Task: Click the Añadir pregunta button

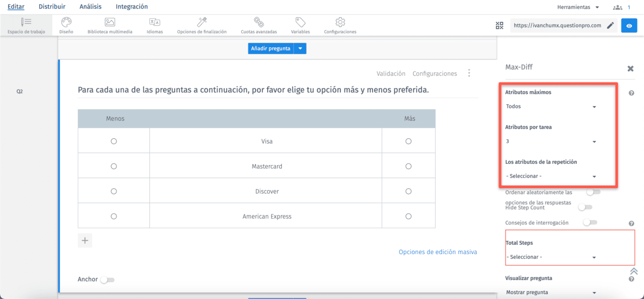Action: tap(271, 48)
